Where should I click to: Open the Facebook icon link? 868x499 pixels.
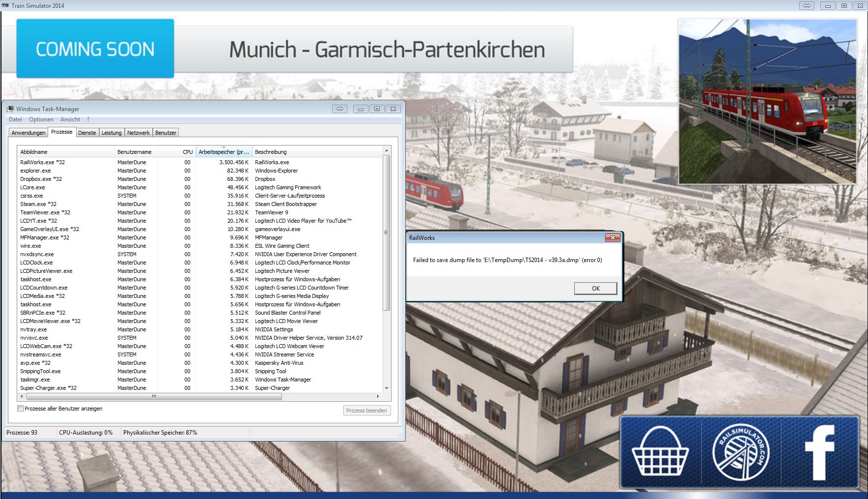click(x=819, y=453)
